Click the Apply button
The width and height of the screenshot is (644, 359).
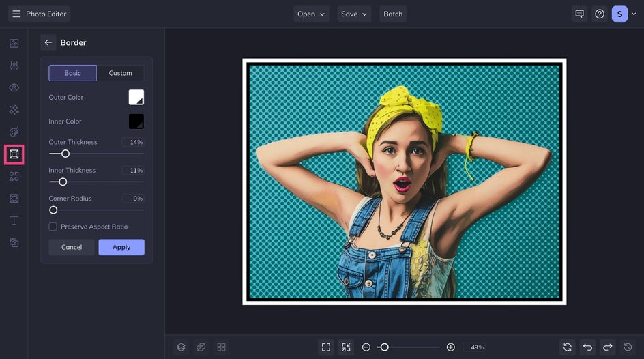pyautogui.click(x=121, y=247)
